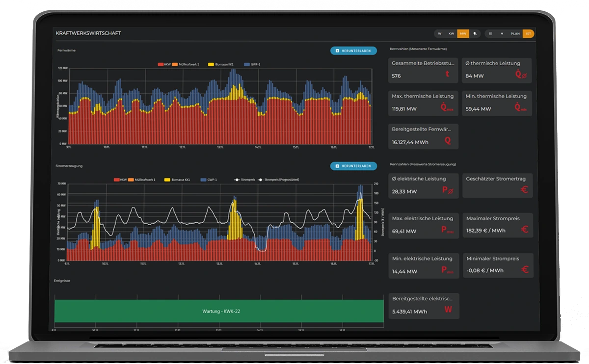Click the green Wartung - KWK-22 event bar

(218, 311)
